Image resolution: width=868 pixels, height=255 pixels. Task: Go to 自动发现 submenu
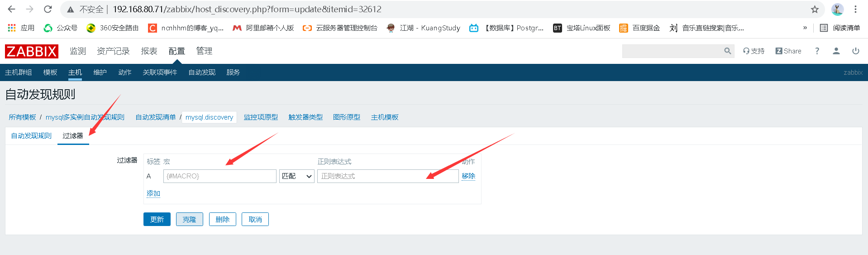(202, 72)
